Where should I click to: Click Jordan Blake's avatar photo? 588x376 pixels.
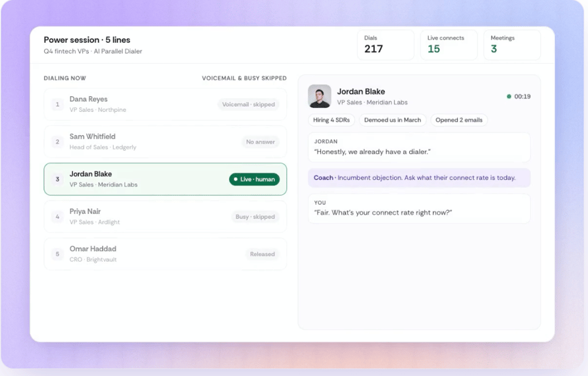click(x=319, y=96)
